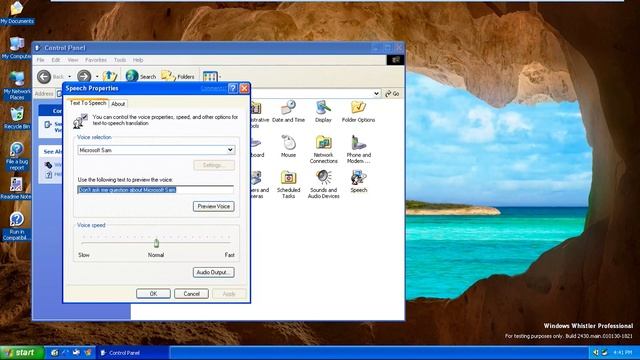Open the Edit menu in Control Panel

(56, 60)
